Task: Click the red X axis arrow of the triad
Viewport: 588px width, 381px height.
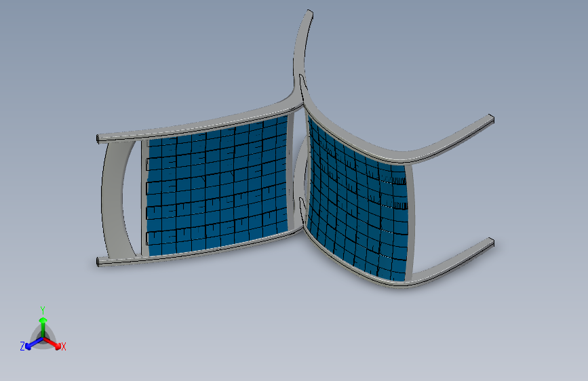Action: (x=53, y=343)
